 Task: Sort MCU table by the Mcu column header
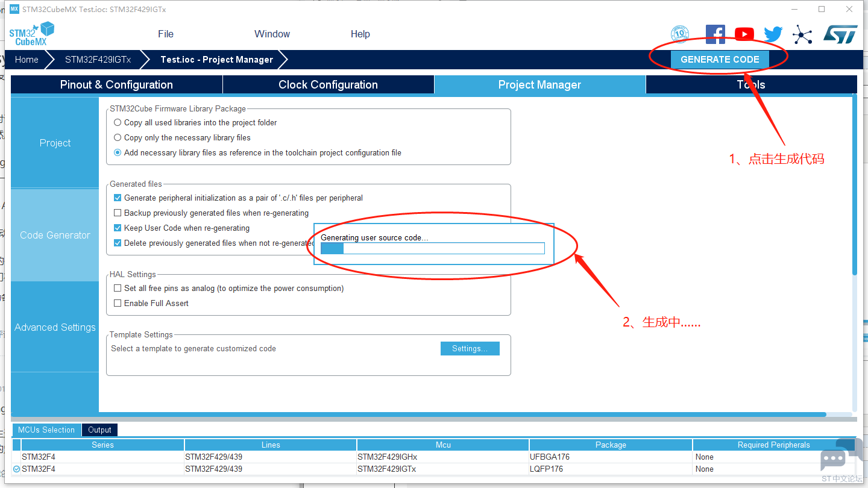tap(443, 445)
